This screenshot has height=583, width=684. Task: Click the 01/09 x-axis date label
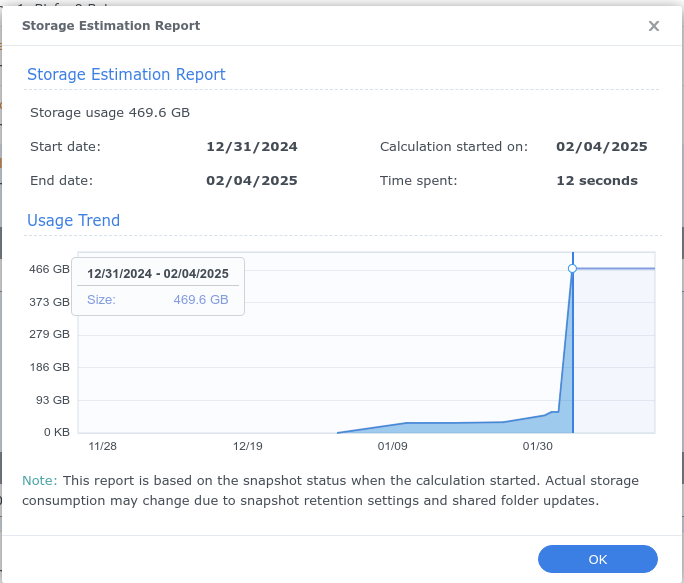coord(393,446)
